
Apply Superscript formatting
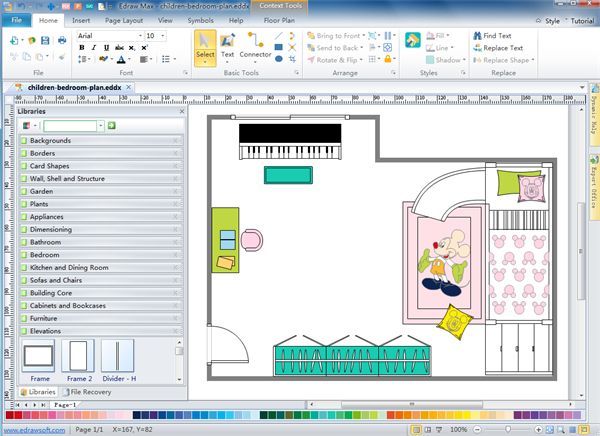click(x=144, y=47)
